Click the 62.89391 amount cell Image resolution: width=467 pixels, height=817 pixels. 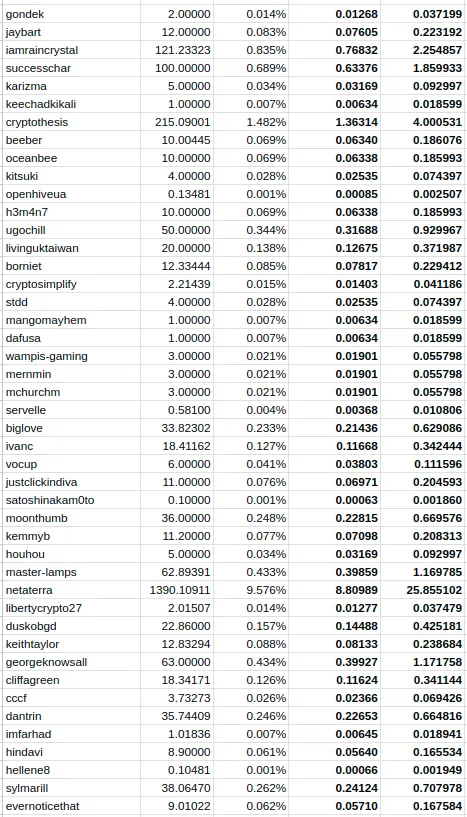pyautogui.click(x=177, y=572)
